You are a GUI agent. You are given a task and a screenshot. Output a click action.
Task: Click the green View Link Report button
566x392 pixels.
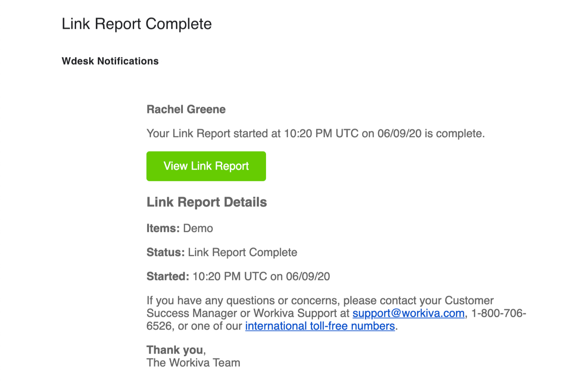(206, 166)
